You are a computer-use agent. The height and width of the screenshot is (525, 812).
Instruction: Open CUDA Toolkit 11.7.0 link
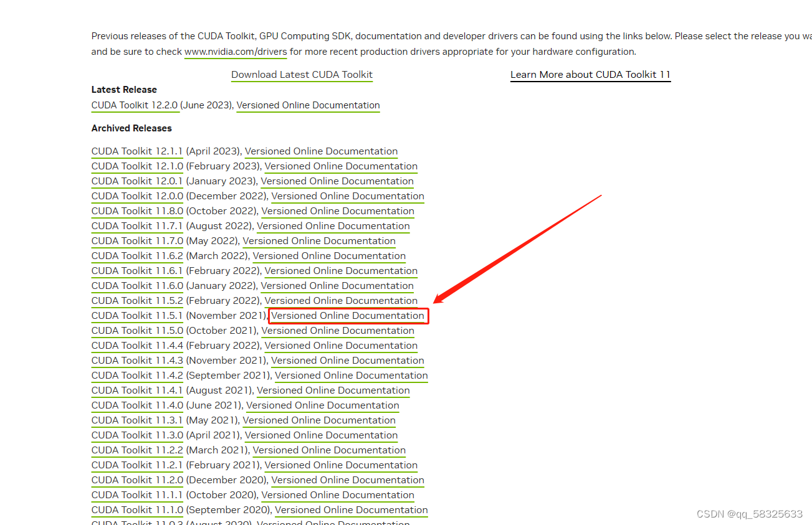point(137,241)
